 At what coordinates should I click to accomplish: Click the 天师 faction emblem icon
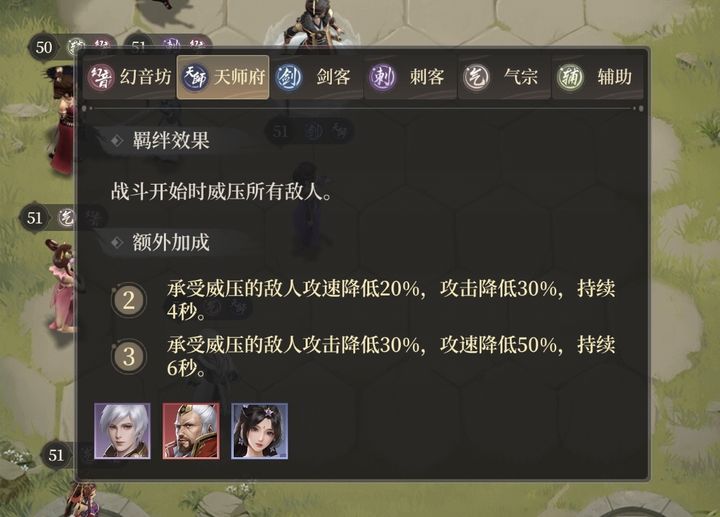195,77
